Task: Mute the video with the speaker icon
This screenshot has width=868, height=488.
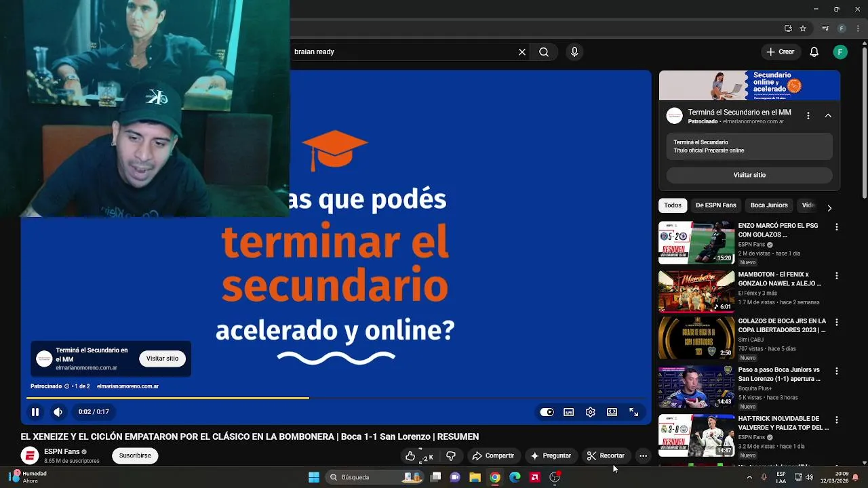Action: 58,412
